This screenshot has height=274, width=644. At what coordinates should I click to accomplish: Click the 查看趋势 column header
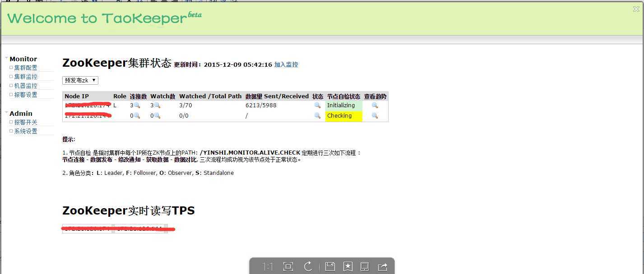click(375, 96)
